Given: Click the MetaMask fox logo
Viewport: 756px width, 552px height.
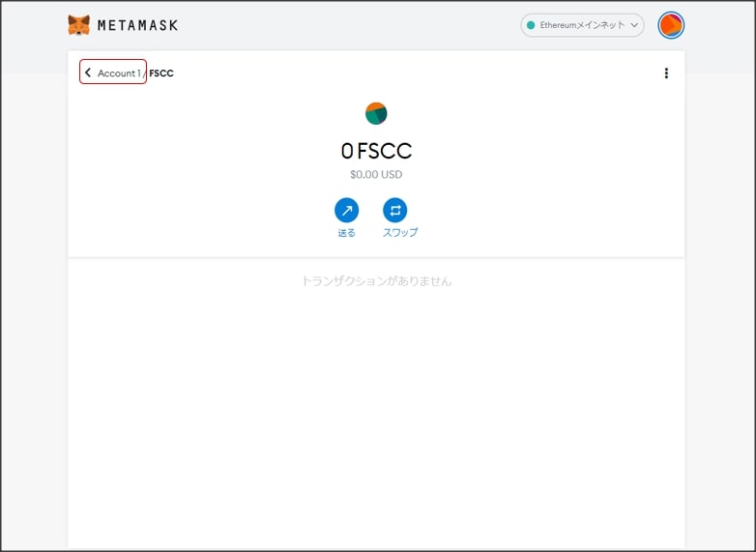Looking at the screenshot, I should point(79,25).
